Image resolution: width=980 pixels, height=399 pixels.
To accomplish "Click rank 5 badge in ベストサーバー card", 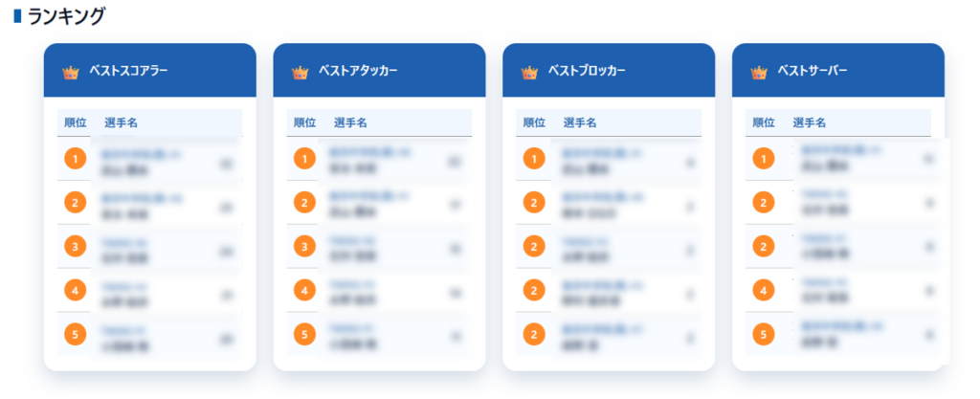I will click(x=764, y=334).
